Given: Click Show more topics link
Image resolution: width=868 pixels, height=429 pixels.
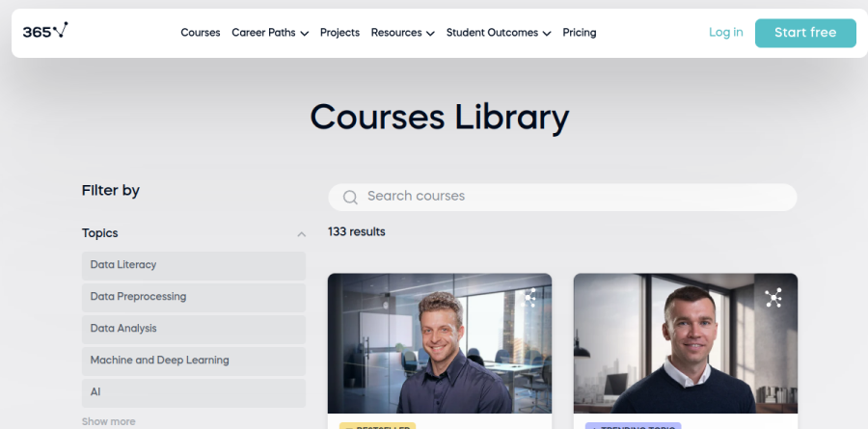Looking at the screenshot, I should 108,422.
